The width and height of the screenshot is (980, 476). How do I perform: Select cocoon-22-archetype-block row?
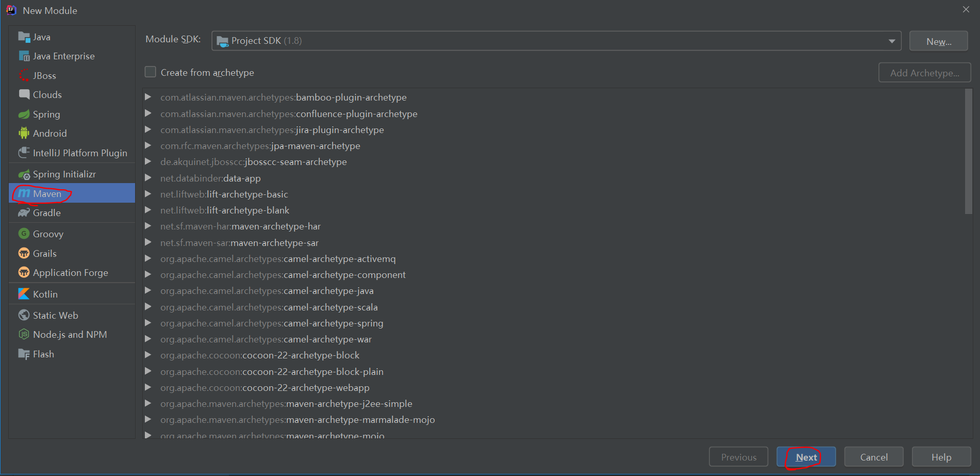[x=553, y=355]
